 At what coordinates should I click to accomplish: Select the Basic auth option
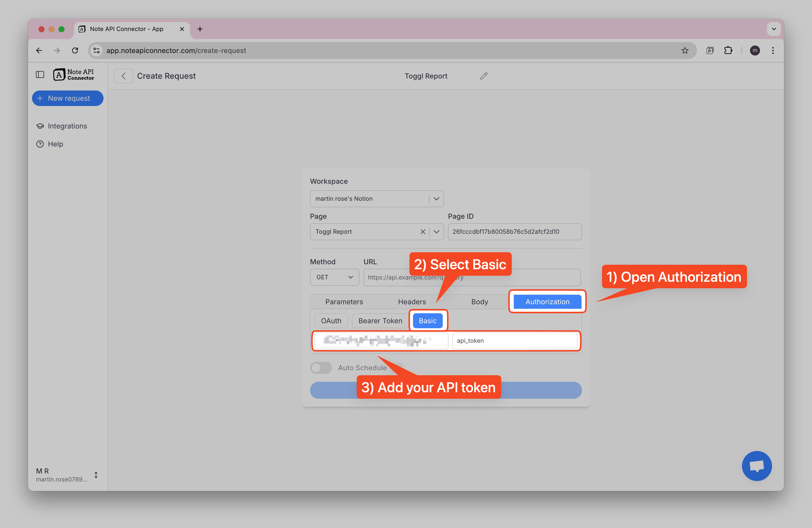point(427,320)
